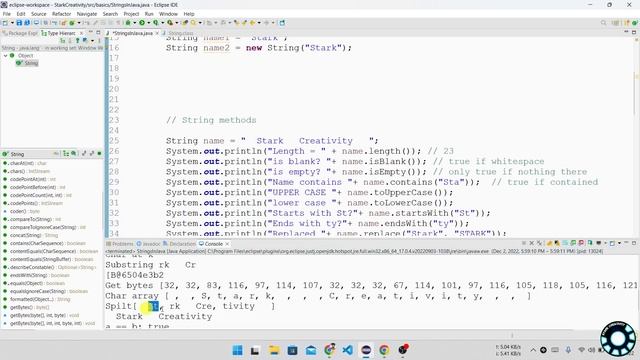The width and height of the screenshot is (640, 360).
Task: Open the Window menu
Action: tap(168, 14)
